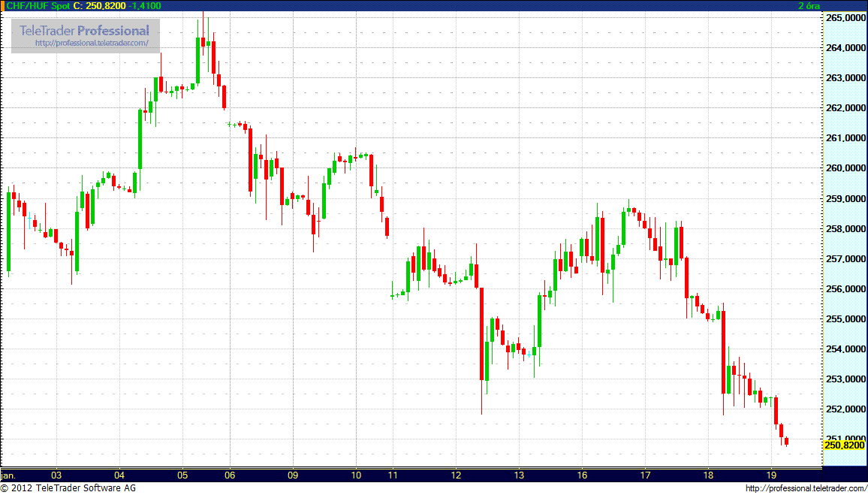The width and height of the screenshot is (868, 495).
Task: Click the yellow 250,8200 current price marker
Action: tap(844, 445)
